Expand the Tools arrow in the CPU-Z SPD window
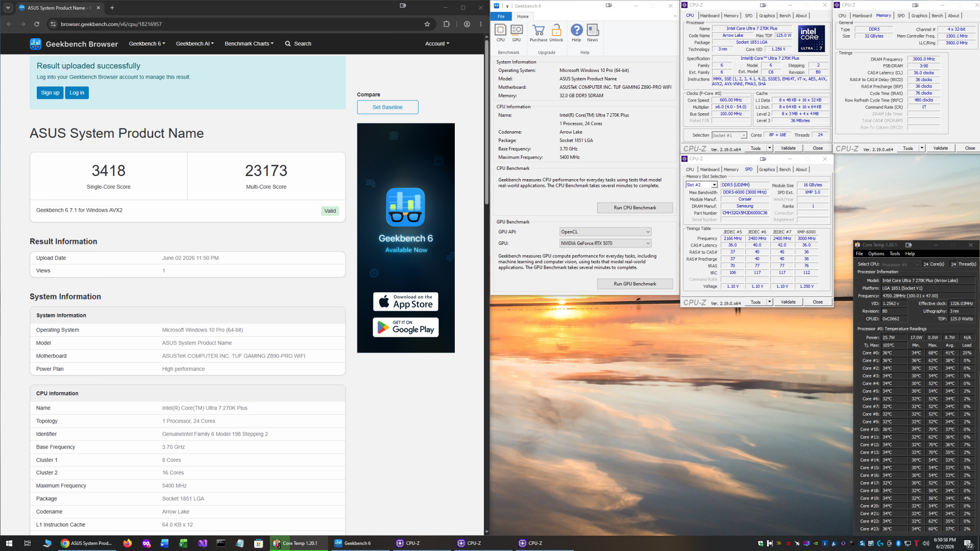 pyautogui.click(x=770, y=302)
